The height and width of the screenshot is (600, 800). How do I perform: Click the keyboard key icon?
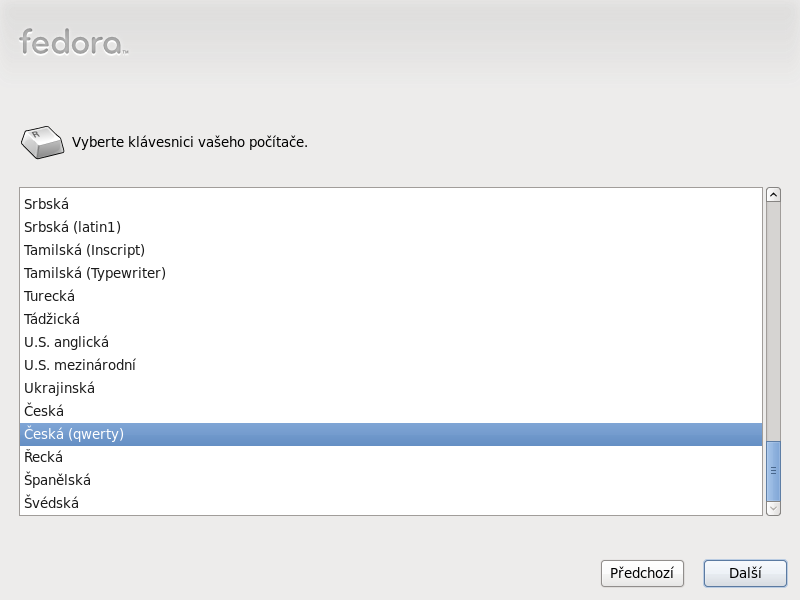[x=42, y=142]
